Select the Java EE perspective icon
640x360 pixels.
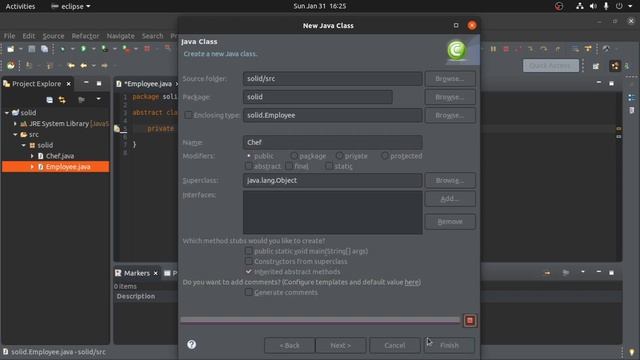tap(615, 66)
